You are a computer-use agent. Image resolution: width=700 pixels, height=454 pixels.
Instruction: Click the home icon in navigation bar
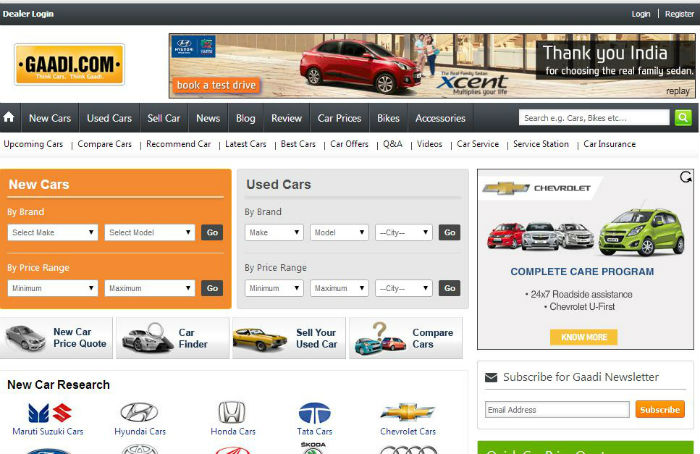(10, 118)
